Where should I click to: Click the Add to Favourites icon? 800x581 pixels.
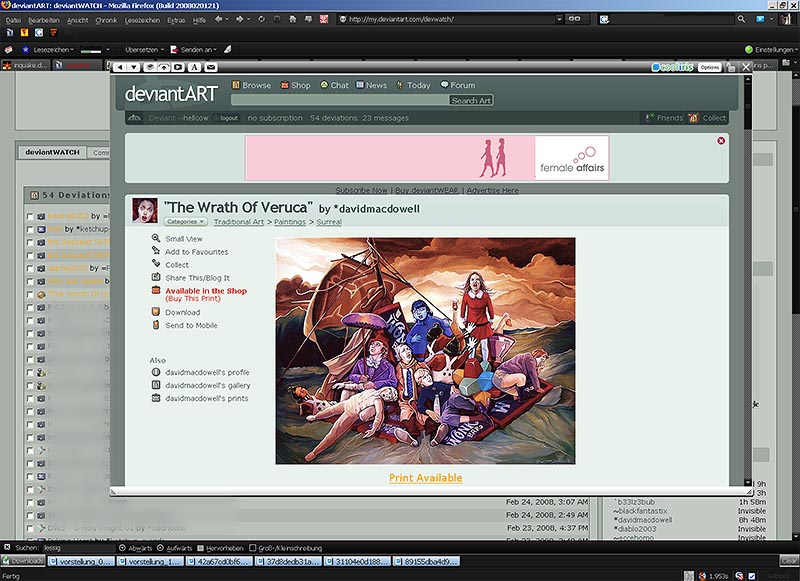pyautogui.click(x=156, y=251)
